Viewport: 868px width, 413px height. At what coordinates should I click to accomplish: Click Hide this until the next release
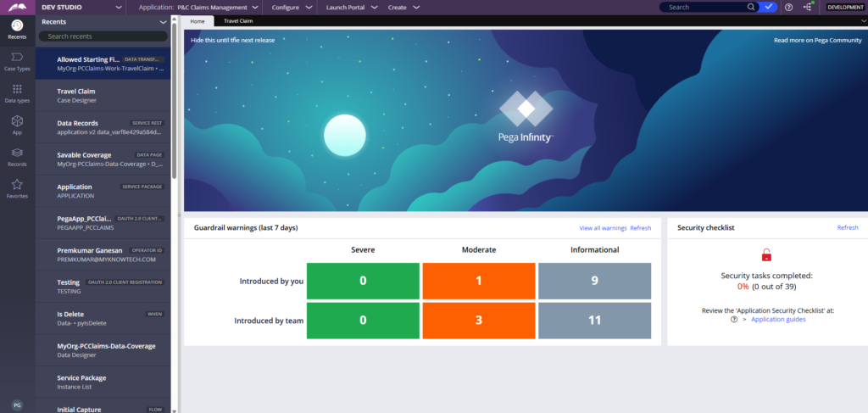[232, 40]
